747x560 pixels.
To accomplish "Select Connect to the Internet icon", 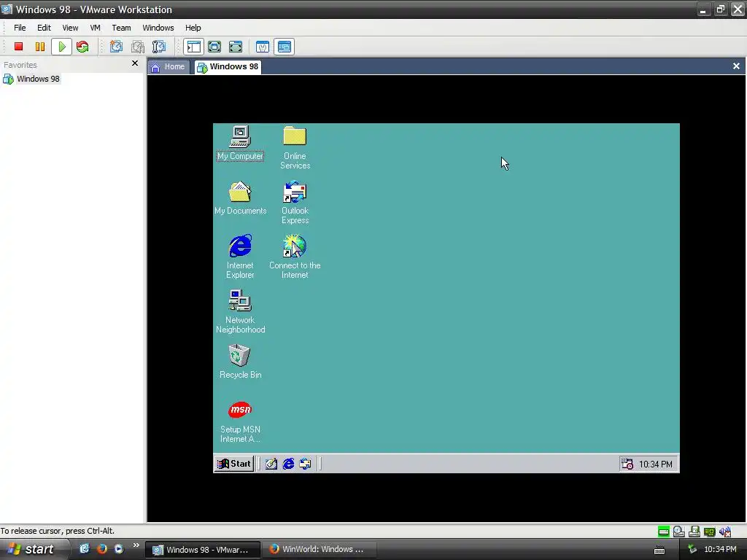I will [295, 256].
